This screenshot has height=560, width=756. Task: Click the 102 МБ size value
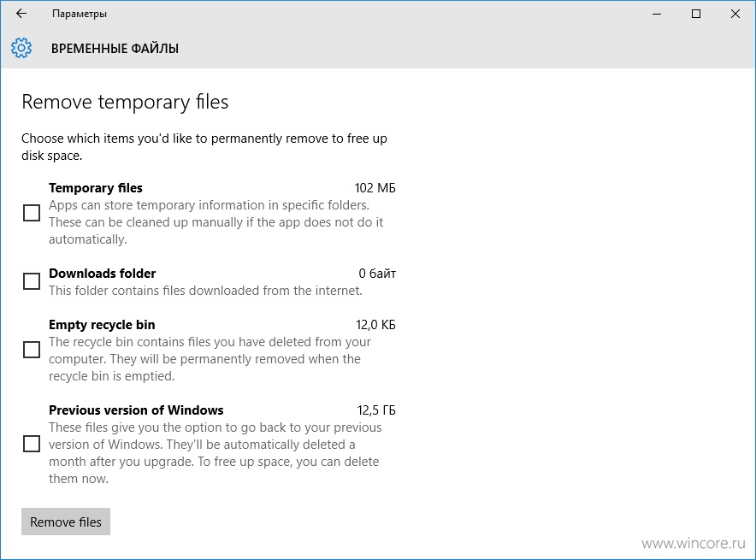(375, 188)
